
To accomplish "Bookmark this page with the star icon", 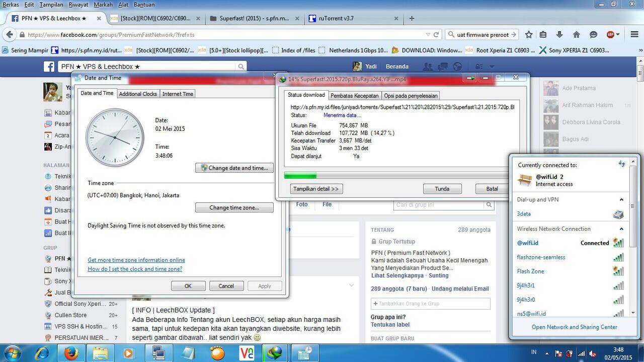I will tap(529, 35).
